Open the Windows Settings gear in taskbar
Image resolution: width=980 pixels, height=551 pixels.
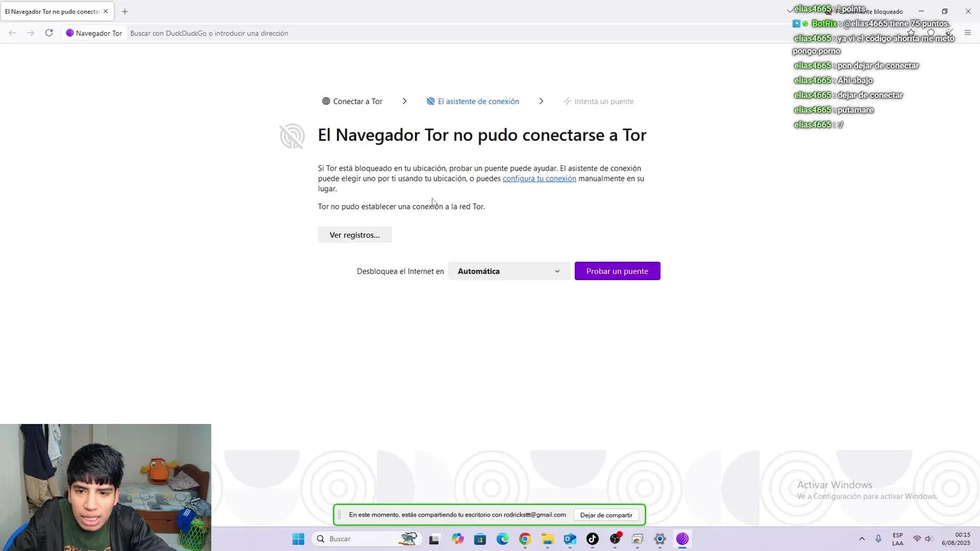pyautogui.click(x=660, y=539)
